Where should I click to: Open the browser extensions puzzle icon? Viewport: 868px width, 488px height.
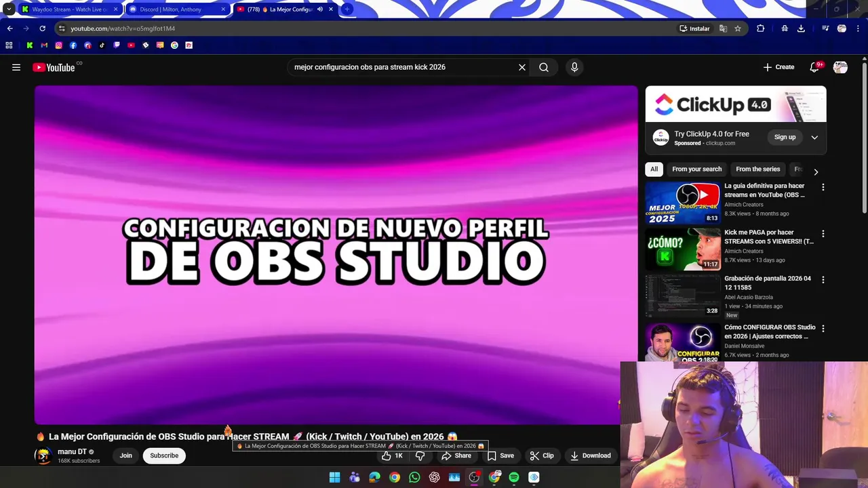pos(760,28)
